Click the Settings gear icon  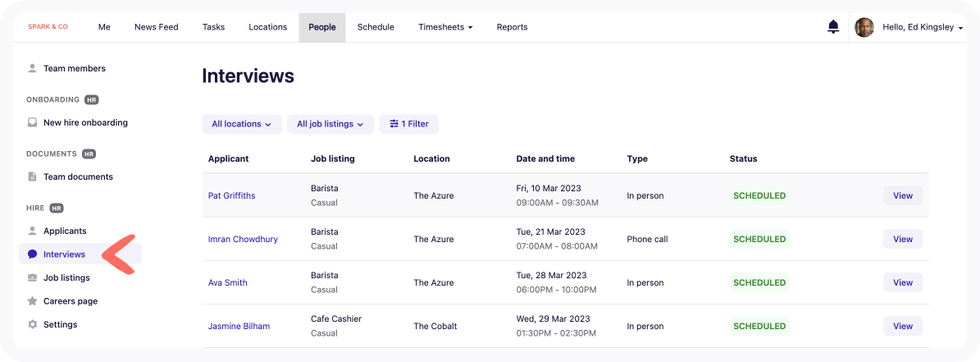(33, 324)
